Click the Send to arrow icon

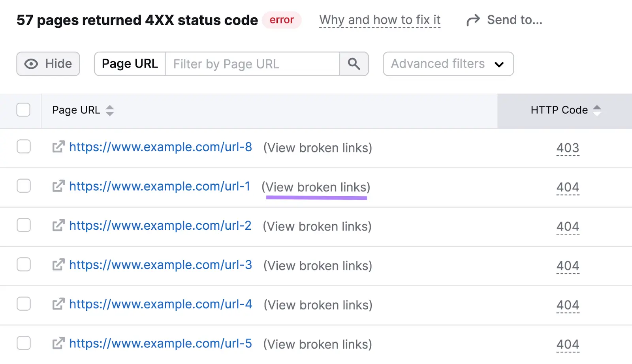coord(472,19)
